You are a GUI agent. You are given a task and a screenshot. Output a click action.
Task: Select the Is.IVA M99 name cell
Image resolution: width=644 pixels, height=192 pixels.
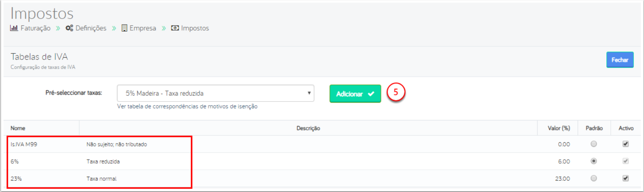(x=24, y=144)
